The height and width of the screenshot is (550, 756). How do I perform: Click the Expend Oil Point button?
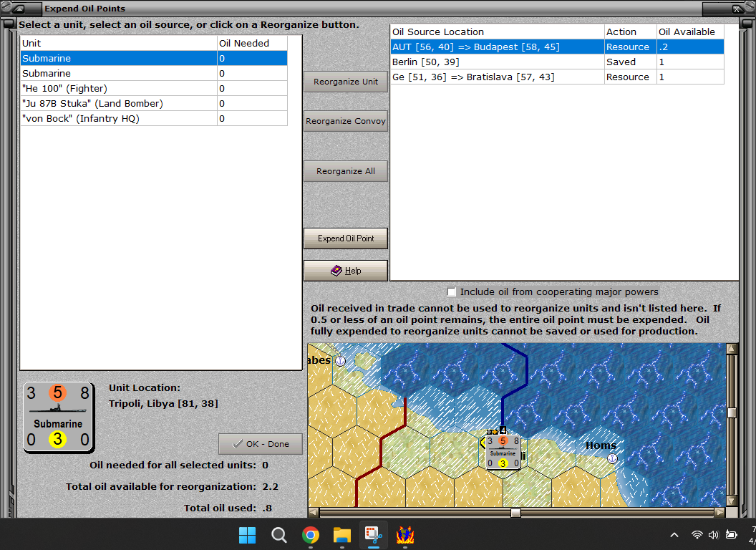coord(346,238)
